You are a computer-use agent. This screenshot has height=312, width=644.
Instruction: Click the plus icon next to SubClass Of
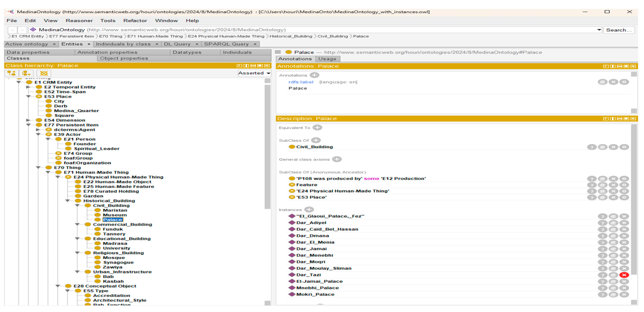316,140
